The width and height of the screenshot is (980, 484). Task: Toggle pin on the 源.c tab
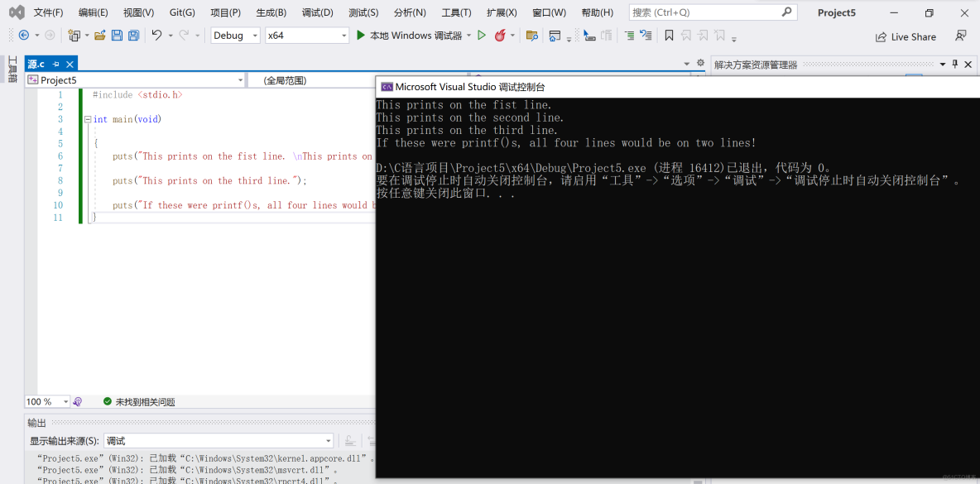[x=55, y=64]
